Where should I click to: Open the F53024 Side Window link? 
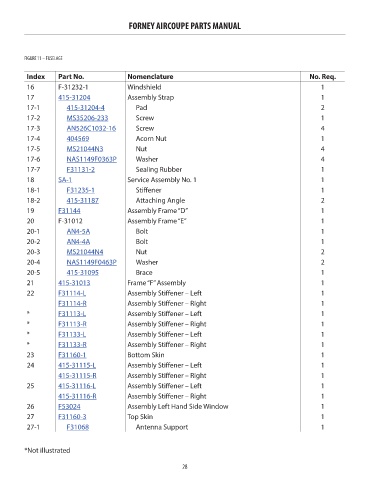tap(69, 407)
